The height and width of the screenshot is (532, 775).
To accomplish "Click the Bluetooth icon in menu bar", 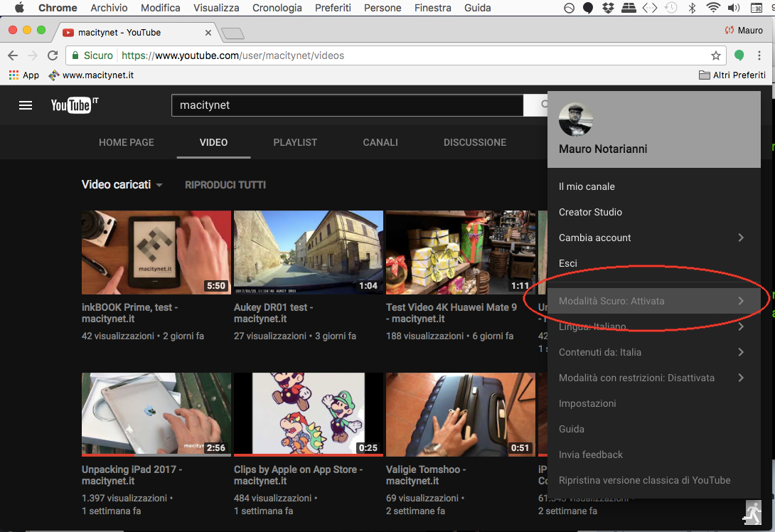I will click(692, 8).
